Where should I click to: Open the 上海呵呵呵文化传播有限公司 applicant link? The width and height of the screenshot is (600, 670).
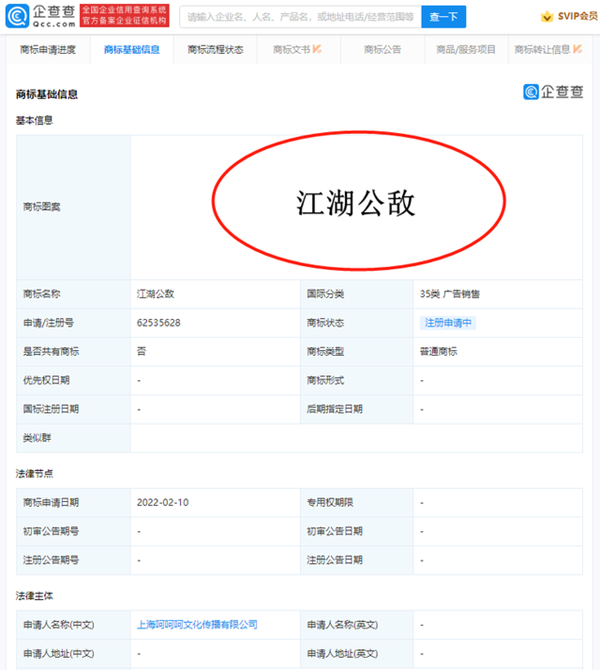[x=197, y=624]
